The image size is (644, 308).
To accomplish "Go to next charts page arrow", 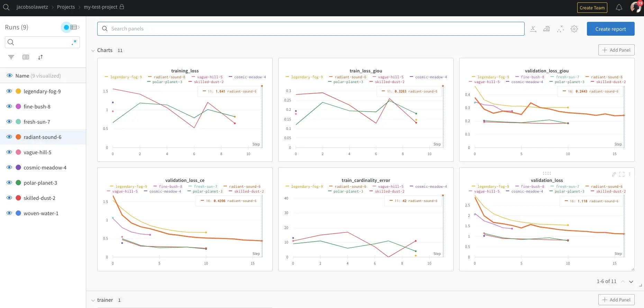I will click(631, 282).
